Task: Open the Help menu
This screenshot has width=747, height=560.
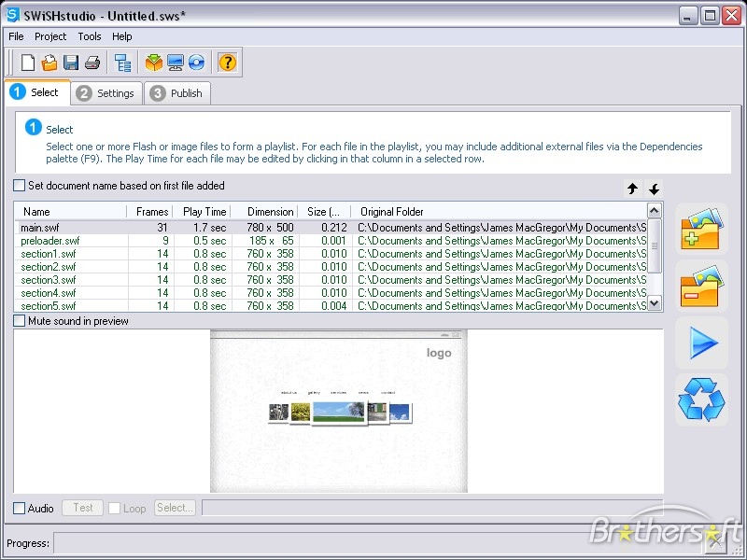Action: (122, 36)
